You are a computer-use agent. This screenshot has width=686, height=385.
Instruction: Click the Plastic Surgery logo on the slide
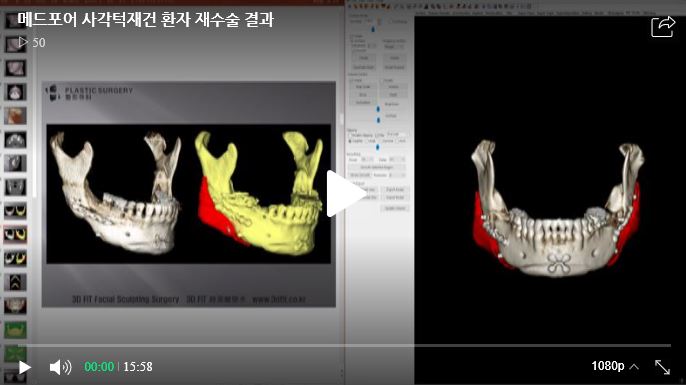coord(89,93)
